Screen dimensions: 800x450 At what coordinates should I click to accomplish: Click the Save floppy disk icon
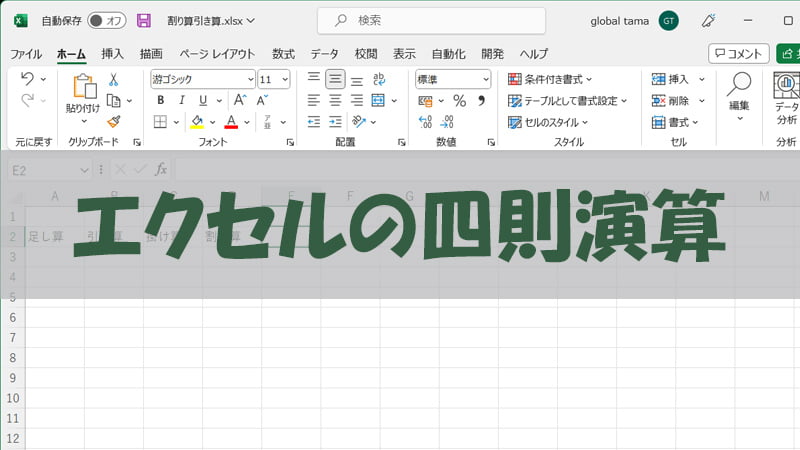coord(144,20)
